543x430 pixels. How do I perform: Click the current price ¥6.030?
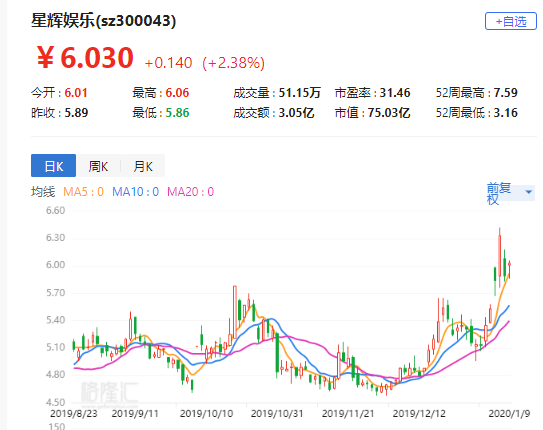coord(85,57)
